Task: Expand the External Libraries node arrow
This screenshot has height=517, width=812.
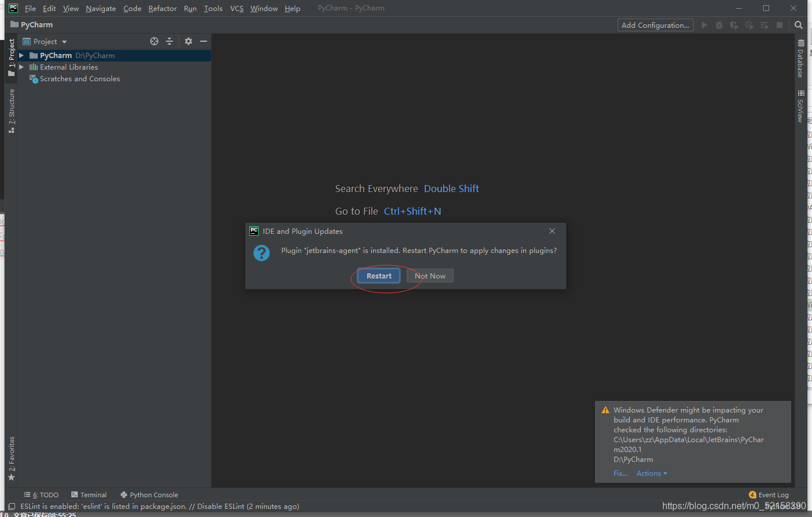Action: pyautogui.click(x=21, y=67)
